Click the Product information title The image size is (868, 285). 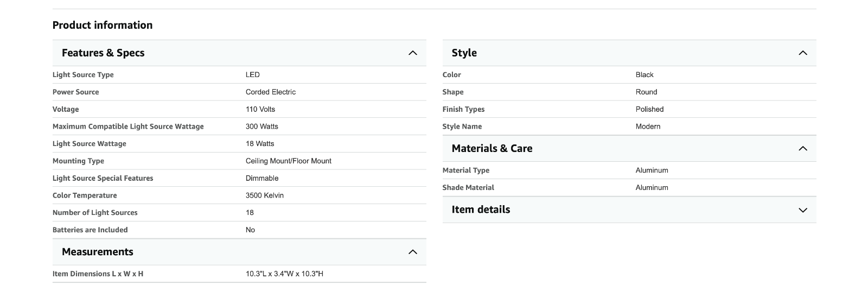pos(103,25)
